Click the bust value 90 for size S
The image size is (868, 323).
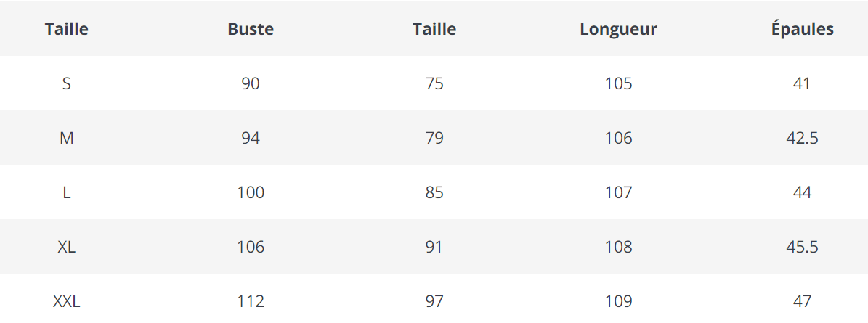point(251,83)
